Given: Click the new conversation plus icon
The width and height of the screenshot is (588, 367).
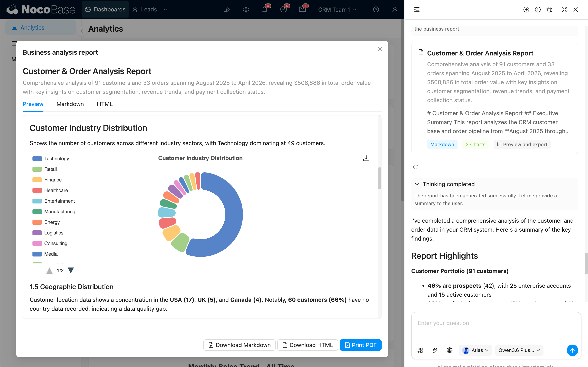Looking at the screenshot, I should (526, 10).
